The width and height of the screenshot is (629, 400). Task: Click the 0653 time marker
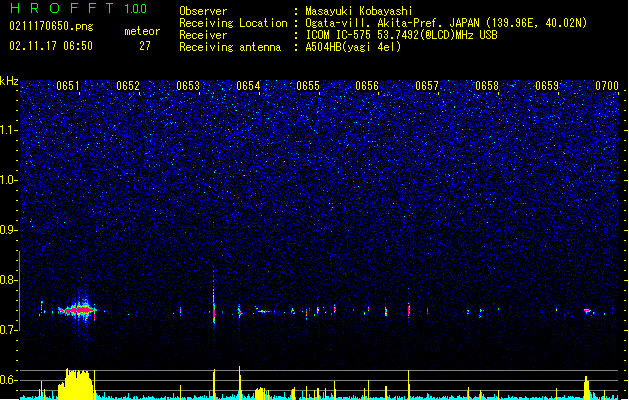click(x=188, y=86)
